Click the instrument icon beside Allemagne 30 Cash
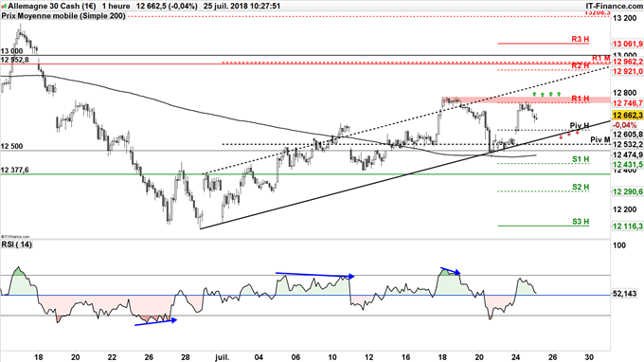The width and height of the screenshot is (644, 362). [4, 7]
